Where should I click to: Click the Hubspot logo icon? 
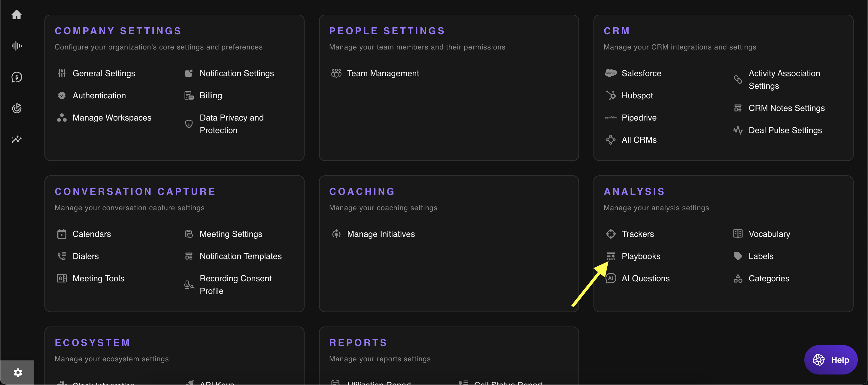coord(611,95)
